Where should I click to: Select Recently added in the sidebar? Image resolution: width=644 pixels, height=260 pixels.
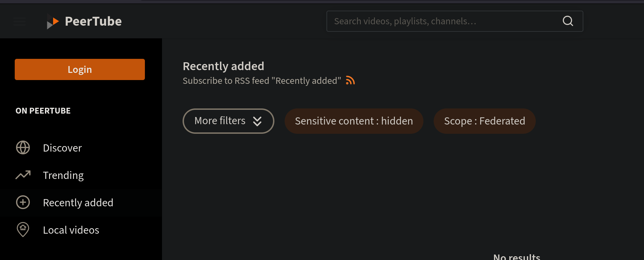click(78, 203)
